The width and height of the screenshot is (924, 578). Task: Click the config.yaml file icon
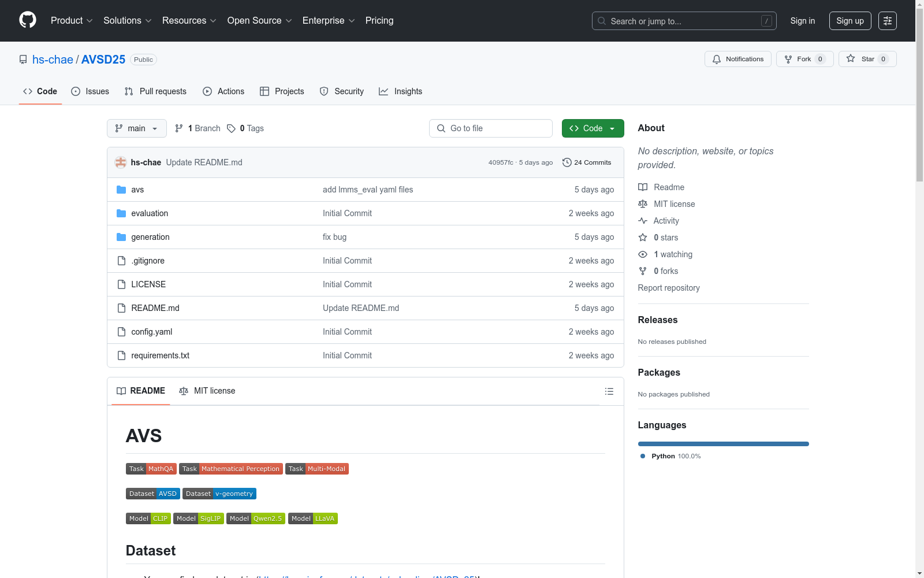click(121, 332)
